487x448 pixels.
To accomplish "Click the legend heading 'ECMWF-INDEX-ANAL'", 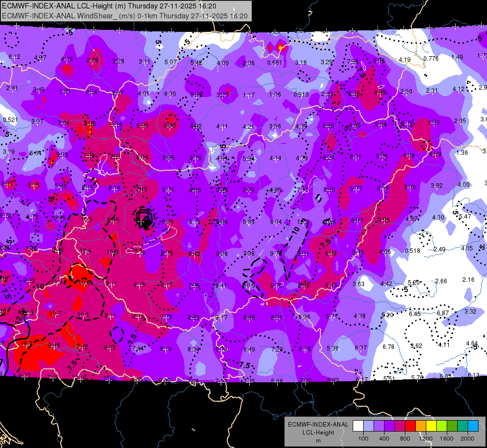I will (318, 425).
